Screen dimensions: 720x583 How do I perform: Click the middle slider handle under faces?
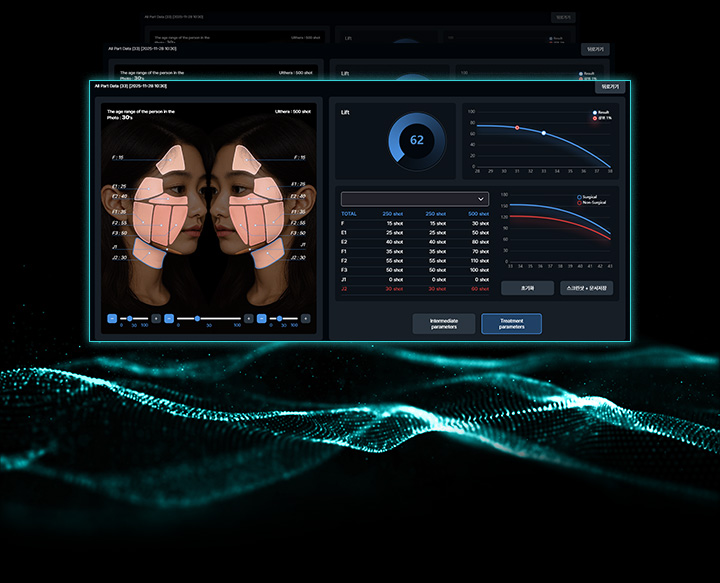[197, 318]
